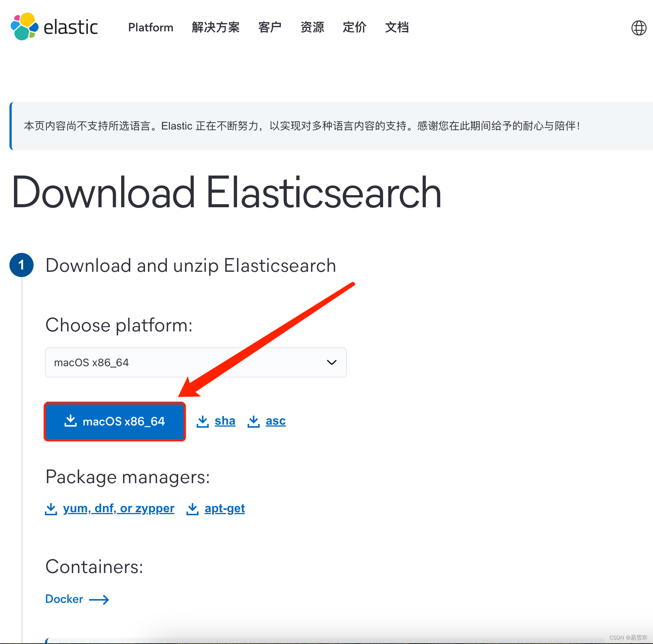Click the chevron on the macOS x86_64 selector
Viewport: 653px width, 644px height.
click(331, 362)
